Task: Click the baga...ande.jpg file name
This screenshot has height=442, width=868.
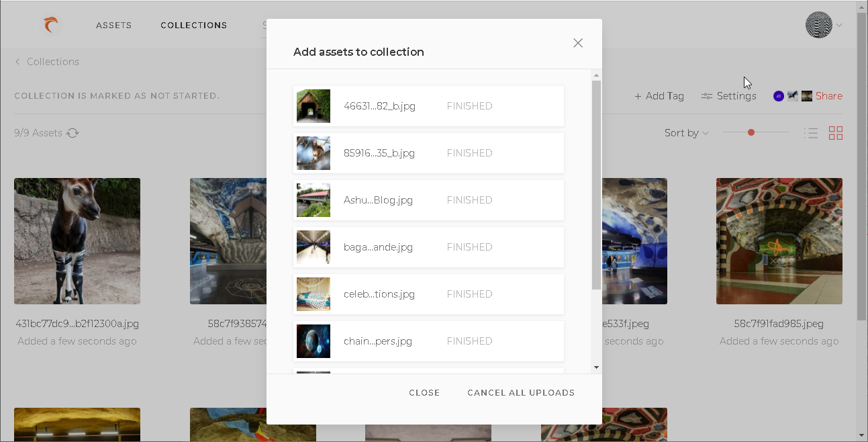Action: [378, 247]
